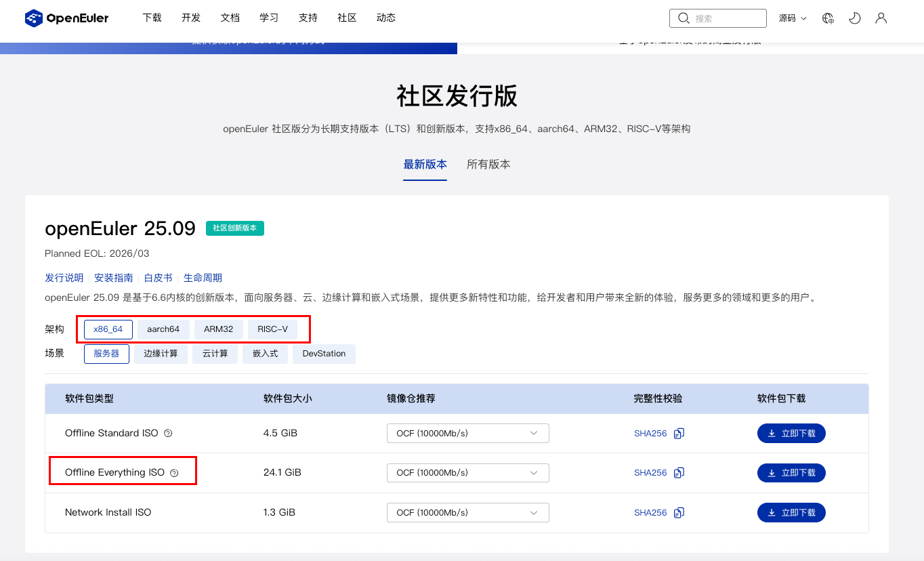Switch to 所有版本 tab
Viewport: 924px width, 561px height.
488,165
